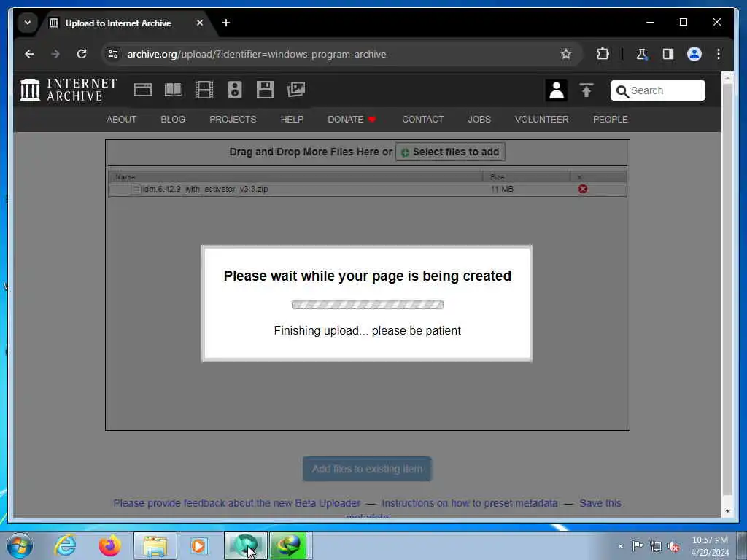Image resolution: width=747 pixels, height=560 pixels.
Task: Click the upload progress bar
Action: point(368,304)
